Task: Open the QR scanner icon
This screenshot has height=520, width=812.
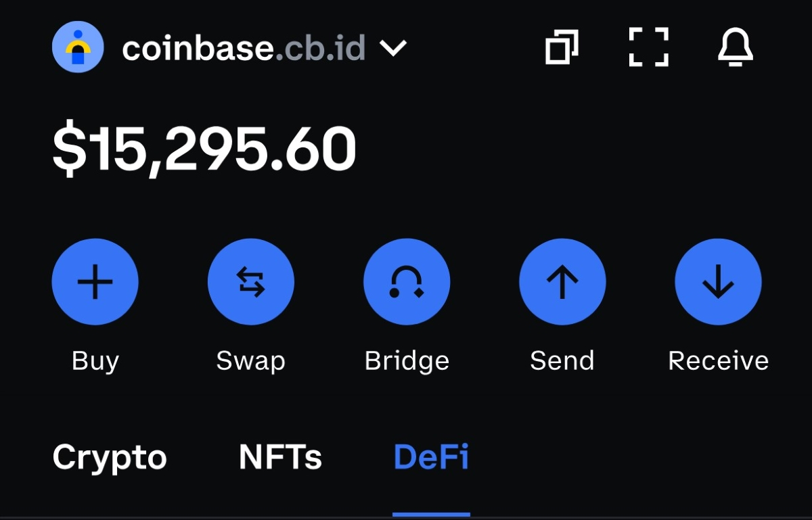Action: tap(649, 47)
